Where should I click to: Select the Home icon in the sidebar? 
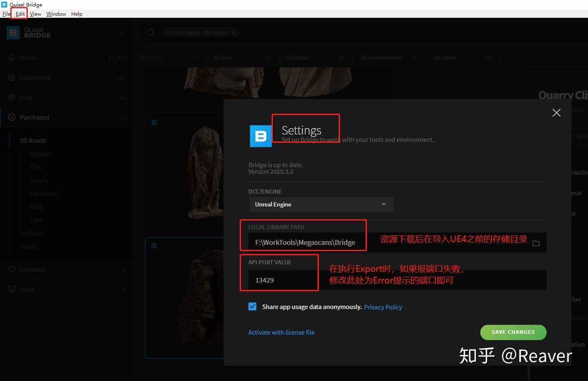coord(12,58)
